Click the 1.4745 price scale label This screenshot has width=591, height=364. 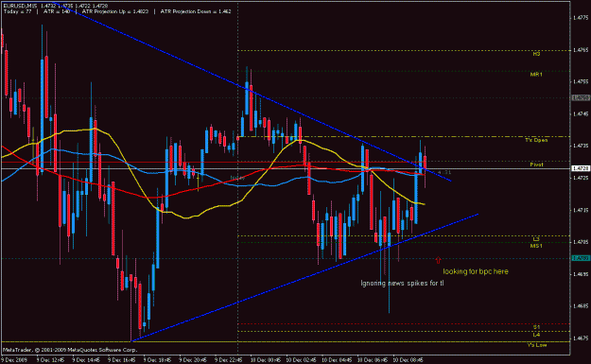pyautogui.click(x=581, y=113)
